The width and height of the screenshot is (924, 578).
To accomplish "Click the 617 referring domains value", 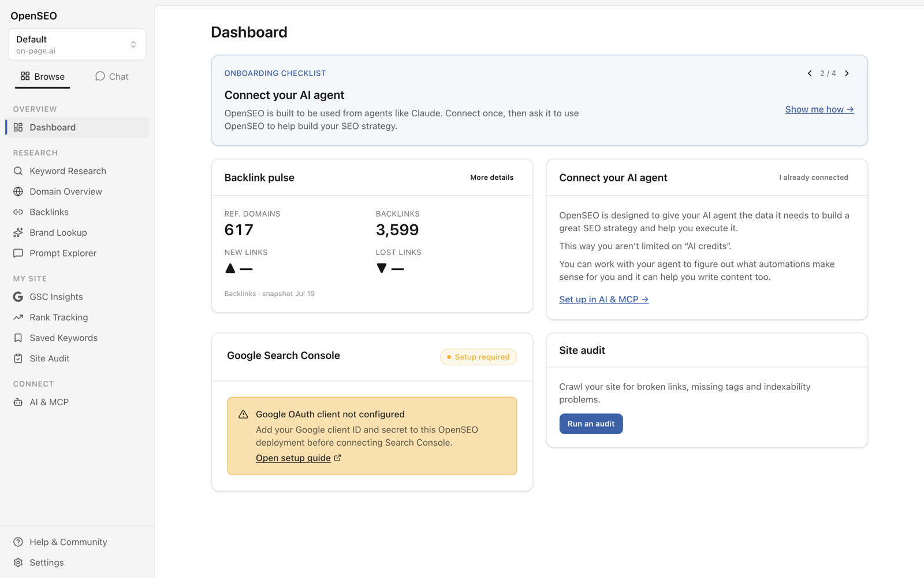I will coord(239,229).
